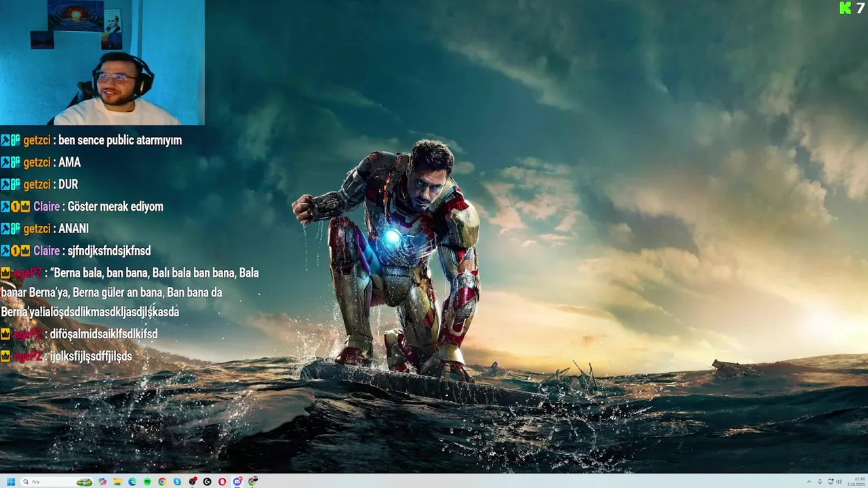Click the taskbar search box labeled Ara
Viewport: 868px width, 488px height.
pos(57,482)
